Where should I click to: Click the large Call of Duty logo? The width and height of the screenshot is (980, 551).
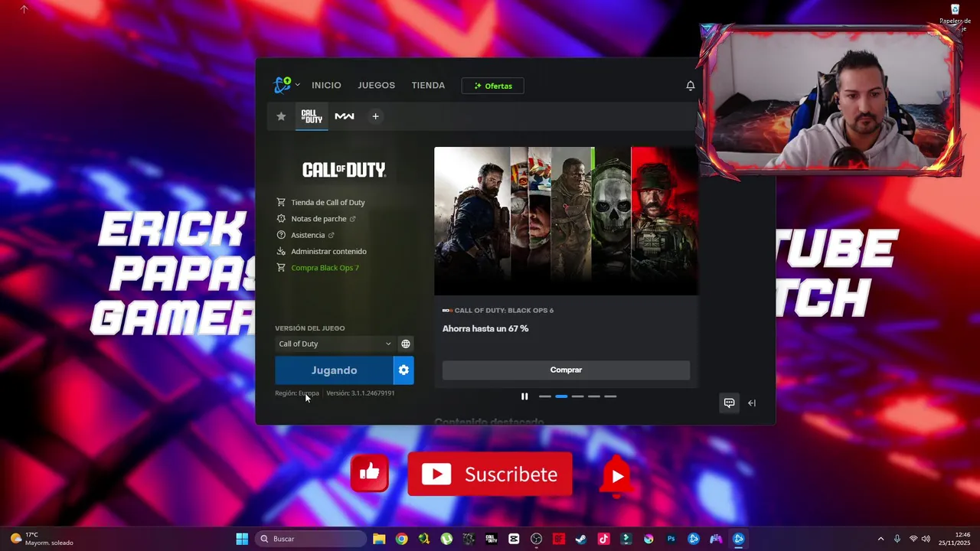pyautogui.click(x=344, y=170)
